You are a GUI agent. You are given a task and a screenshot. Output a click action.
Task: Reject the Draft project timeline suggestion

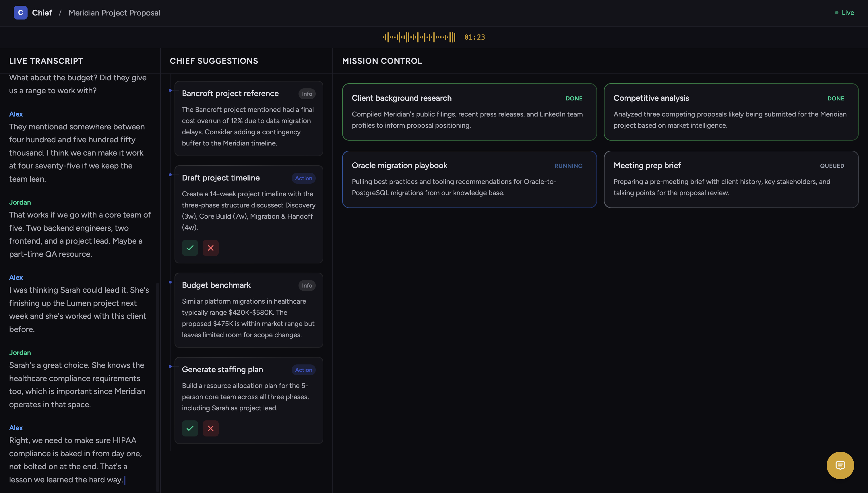(210, 248)
